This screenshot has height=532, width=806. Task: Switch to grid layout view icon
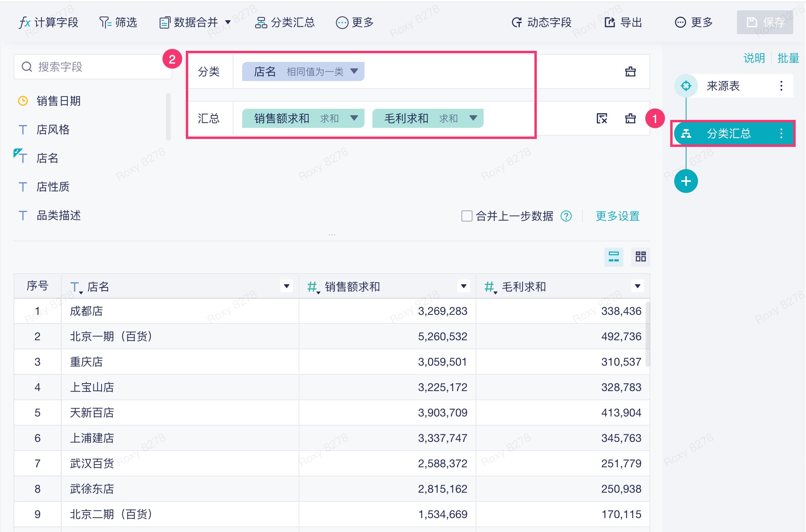tap(640, 257)
